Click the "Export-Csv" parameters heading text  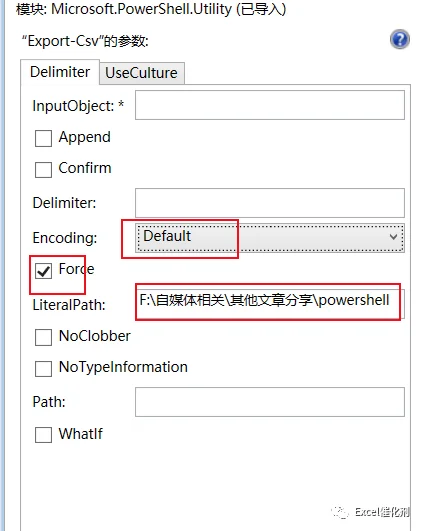click(85, 41)
